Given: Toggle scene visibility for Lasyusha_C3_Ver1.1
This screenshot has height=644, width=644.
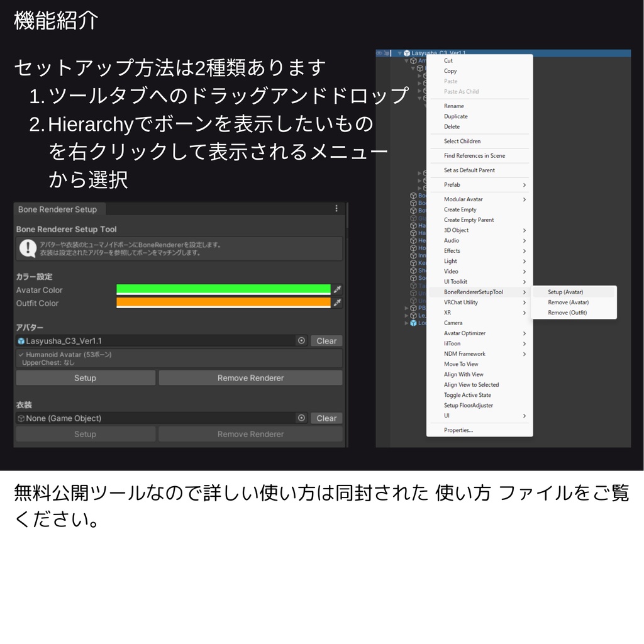Looking at the screenshot, I should (379, 53).
